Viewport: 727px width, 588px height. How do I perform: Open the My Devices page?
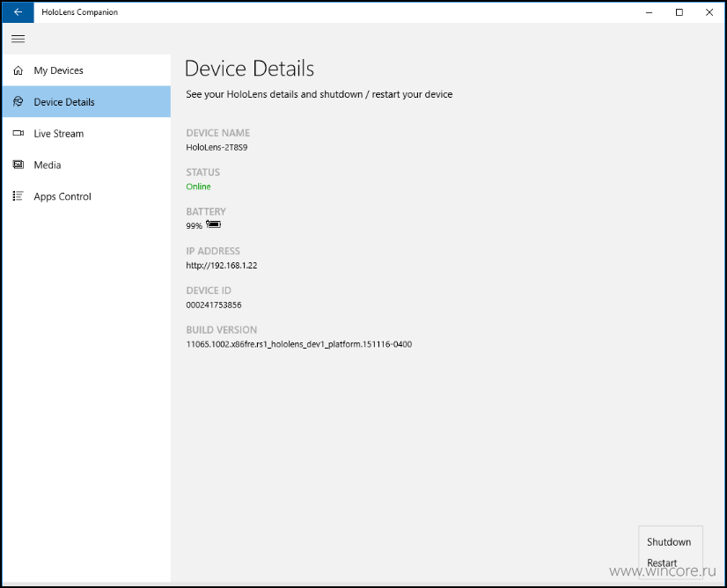(87, 70)
